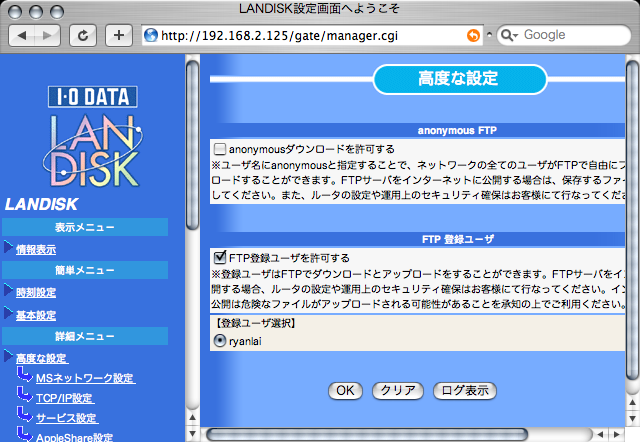Viewport: 640px width, 442px height.
Task: Zoom the Safari window
Action: tap(57, 12)
